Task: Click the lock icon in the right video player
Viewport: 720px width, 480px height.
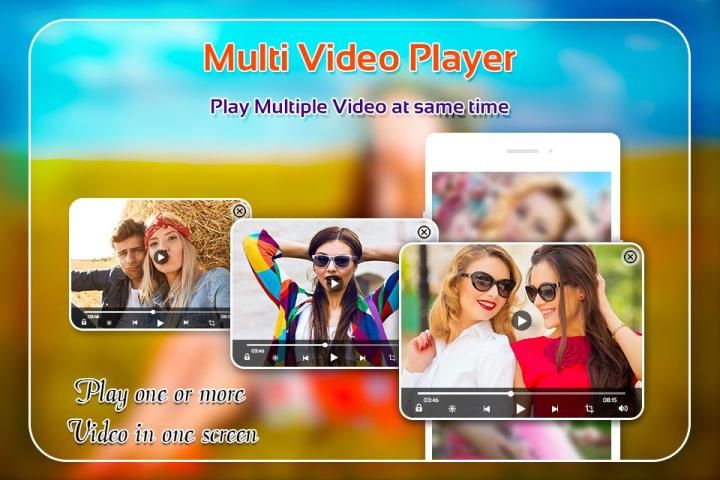Action: (x=419, y=408)
